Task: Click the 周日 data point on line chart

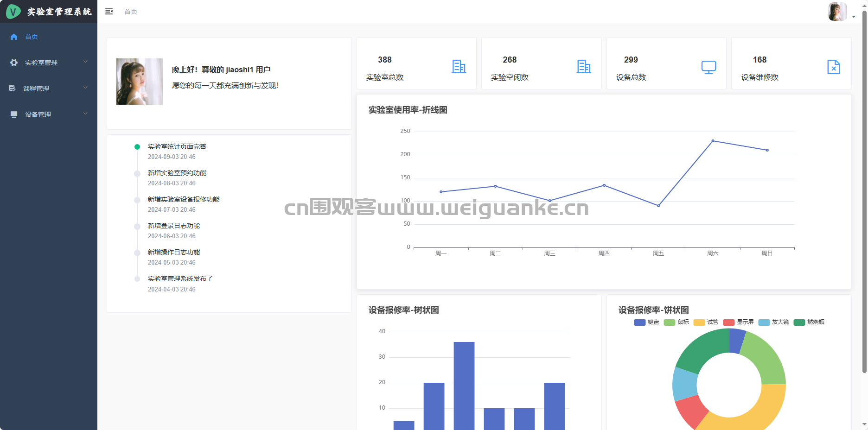Action: click(767, 150)
